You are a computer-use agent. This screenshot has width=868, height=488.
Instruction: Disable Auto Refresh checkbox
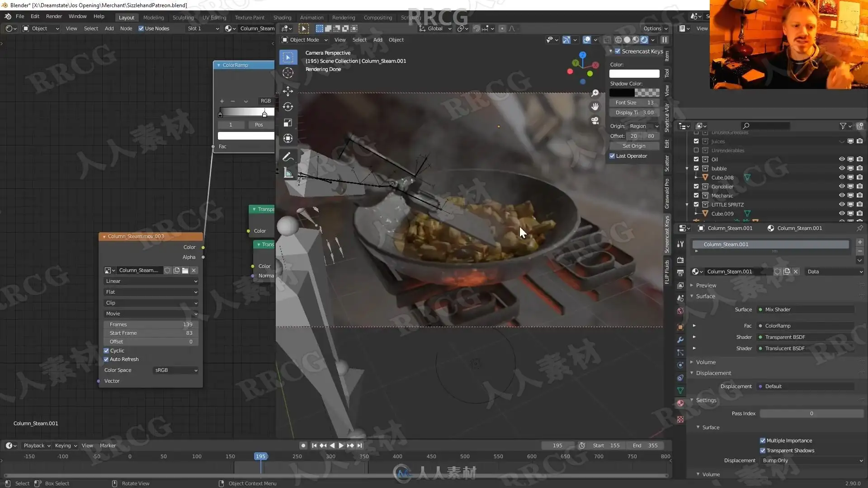(x=106, y=359)
